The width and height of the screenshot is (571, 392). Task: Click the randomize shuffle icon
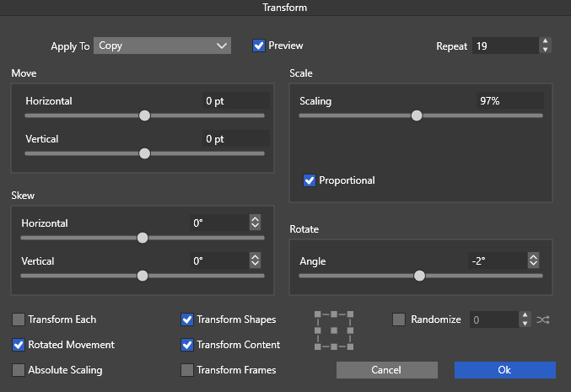pos(542,320)
